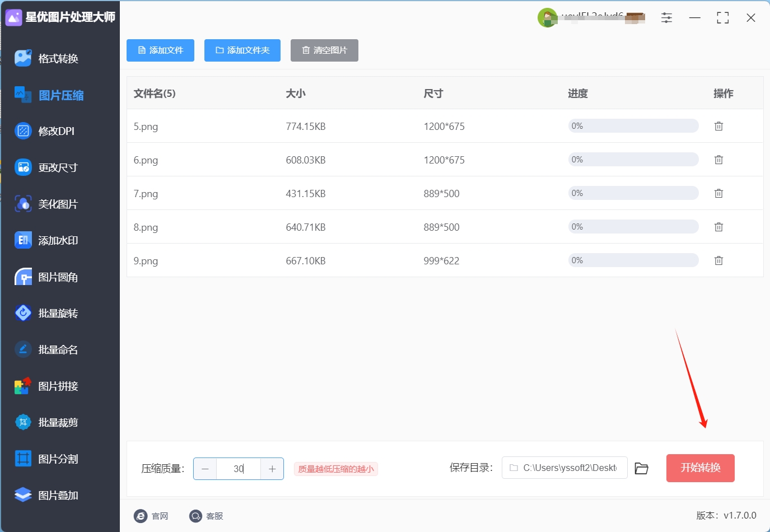770x532 pixels.
Task: Delete 7.png using its trash icon
Action: coord(718,193)
